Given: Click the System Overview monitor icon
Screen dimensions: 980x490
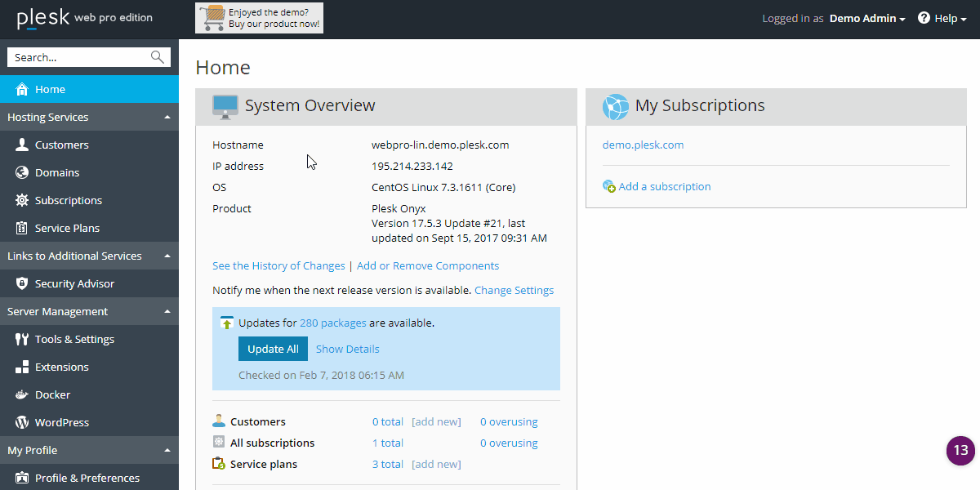Looking at the screenshot, I should [x=225, y=106].
